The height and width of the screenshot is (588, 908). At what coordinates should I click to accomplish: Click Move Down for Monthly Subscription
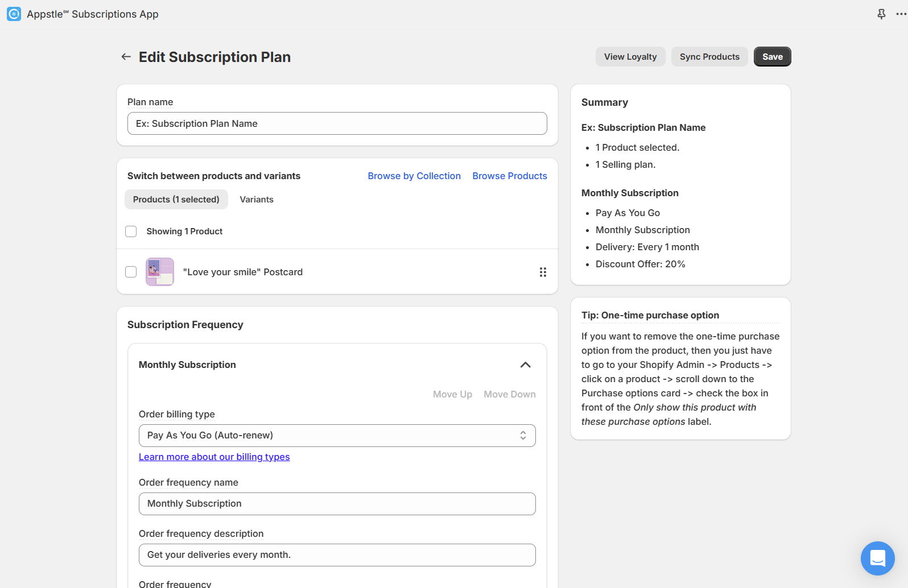(510, 395)
